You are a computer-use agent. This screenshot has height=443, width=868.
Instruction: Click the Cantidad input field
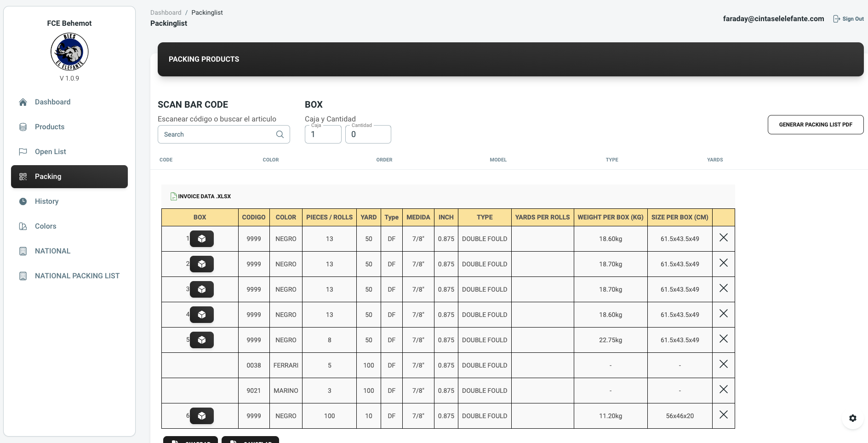[368, 135]
